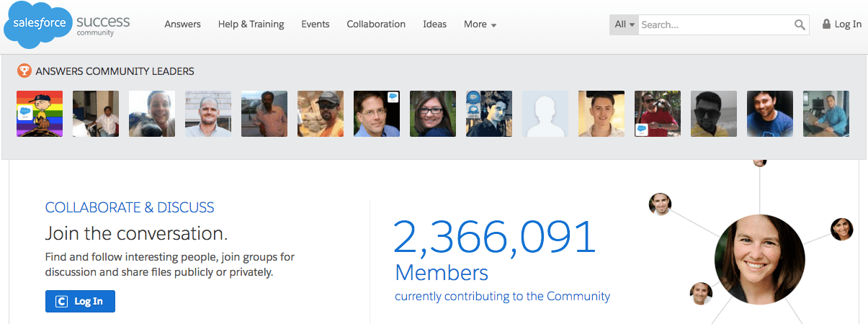Open the All search scope dropdown
Viewport: 868px width, 324px height.
[625, 24]
